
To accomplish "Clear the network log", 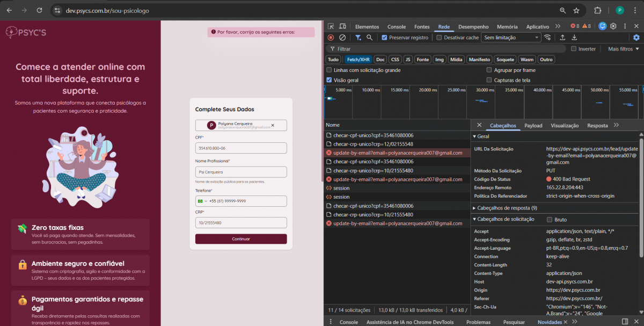I will point(342,38).
